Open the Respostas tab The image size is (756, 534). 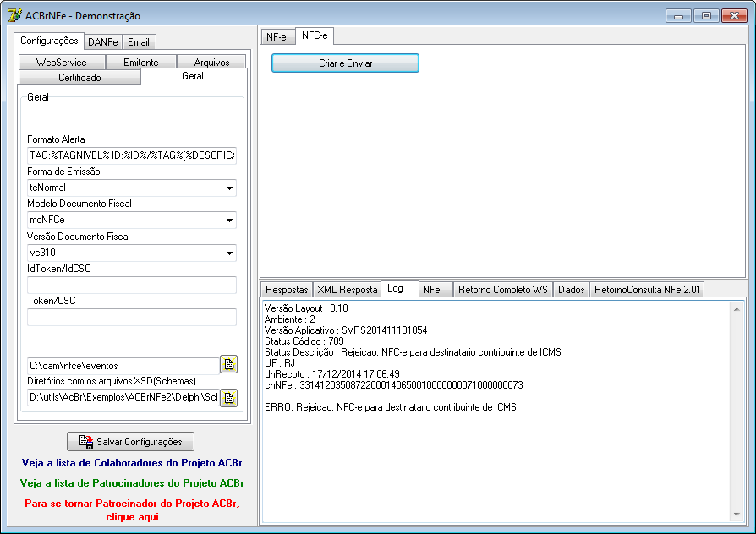[287, 290]
